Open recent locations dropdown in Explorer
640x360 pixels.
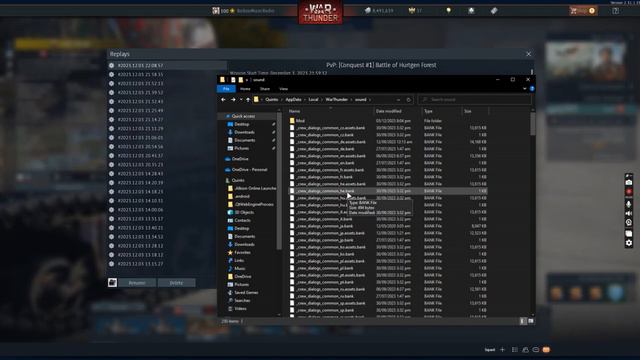tap(241, 100)
